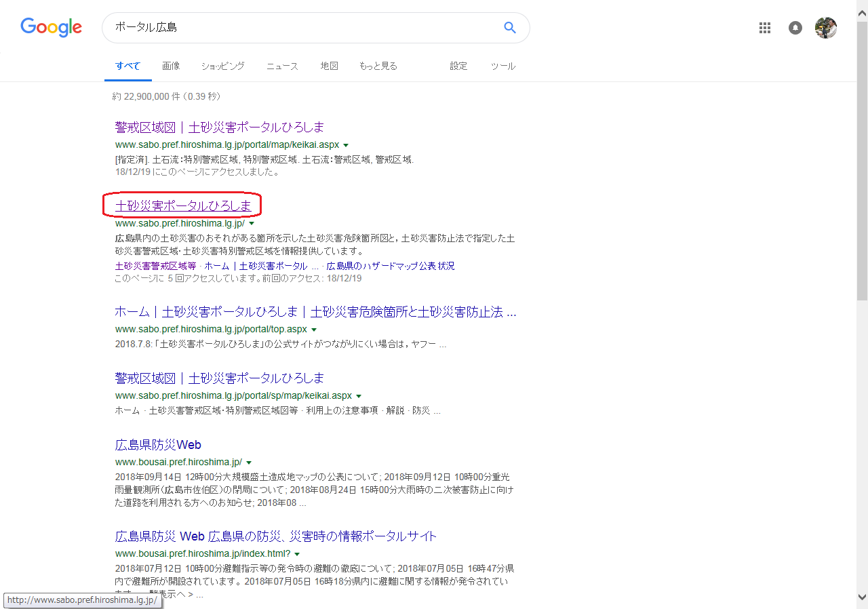This screenshot has width=868, height=609.
Task: Click the blue search magnifier icon
Action: click(x=510, y=28)
